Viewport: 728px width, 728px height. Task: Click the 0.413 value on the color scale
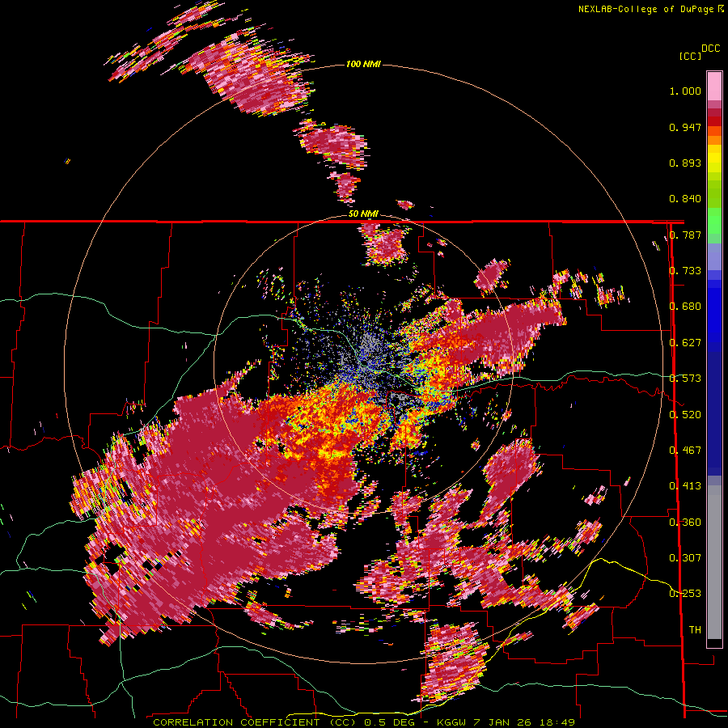pos(685,486)
